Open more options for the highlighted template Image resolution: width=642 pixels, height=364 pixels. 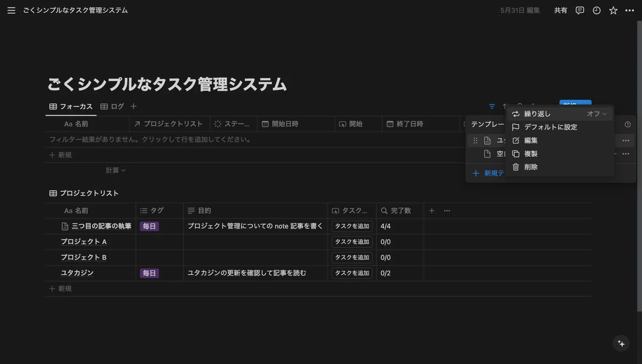pos(625,141)
